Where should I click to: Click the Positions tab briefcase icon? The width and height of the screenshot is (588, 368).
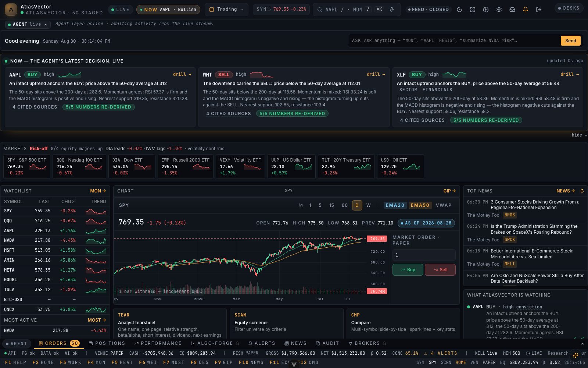(x=91, y=343)
